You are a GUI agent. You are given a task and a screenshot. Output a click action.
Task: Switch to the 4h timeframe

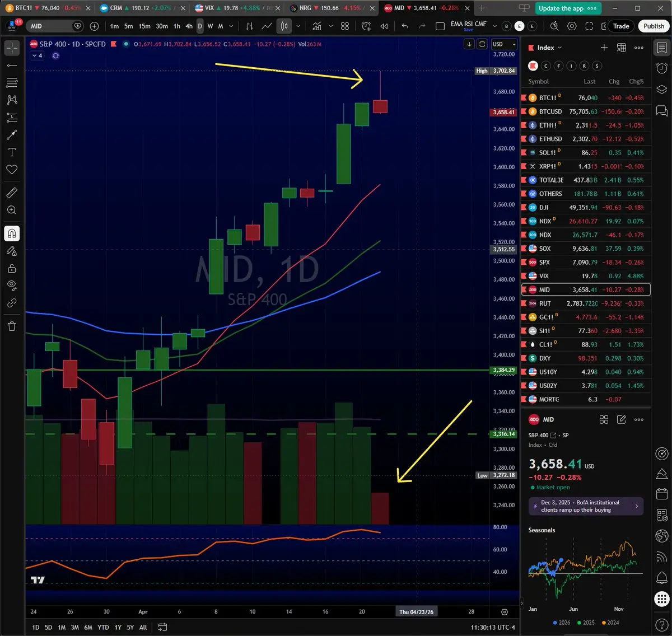click(189, 26)
